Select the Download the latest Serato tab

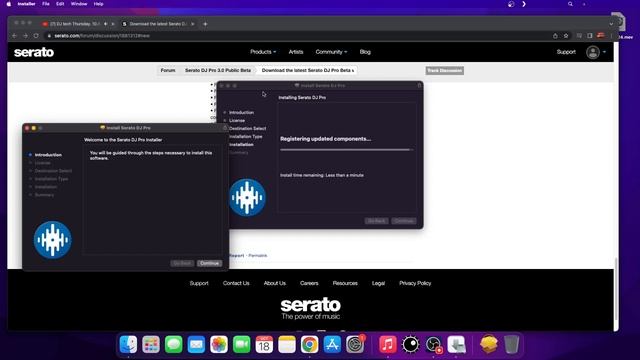pos(158,24)
